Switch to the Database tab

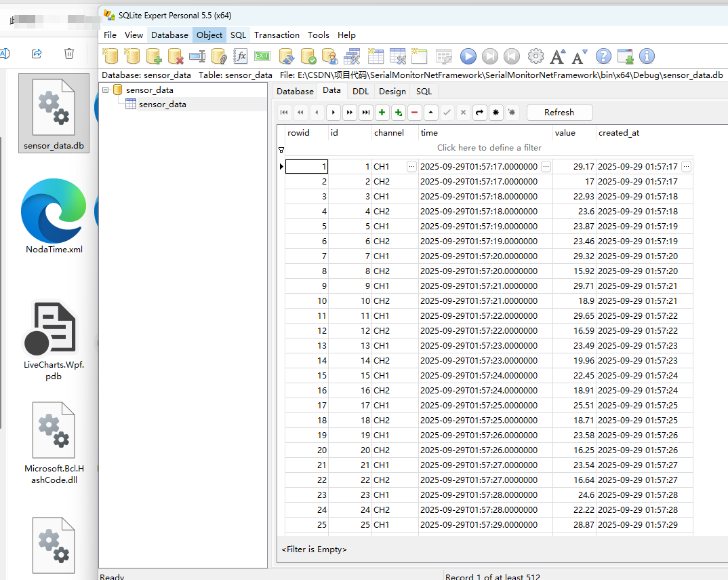tap(296, 91)
